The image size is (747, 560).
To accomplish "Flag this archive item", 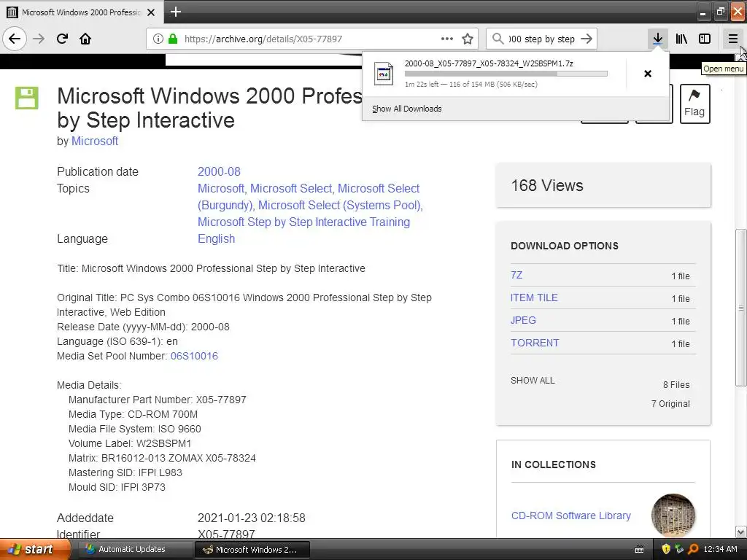I will [694, 104].
